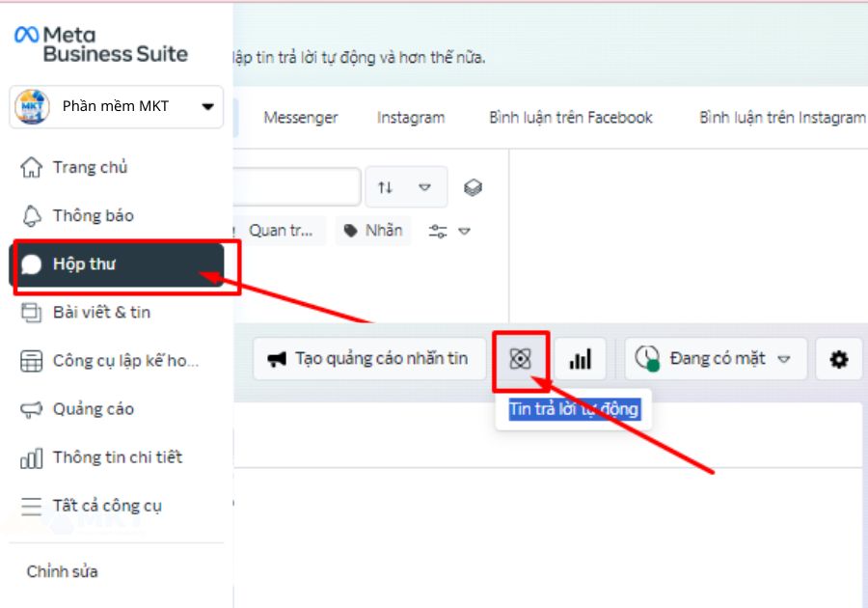Click the automated responses atom icon

coord(520,359)
